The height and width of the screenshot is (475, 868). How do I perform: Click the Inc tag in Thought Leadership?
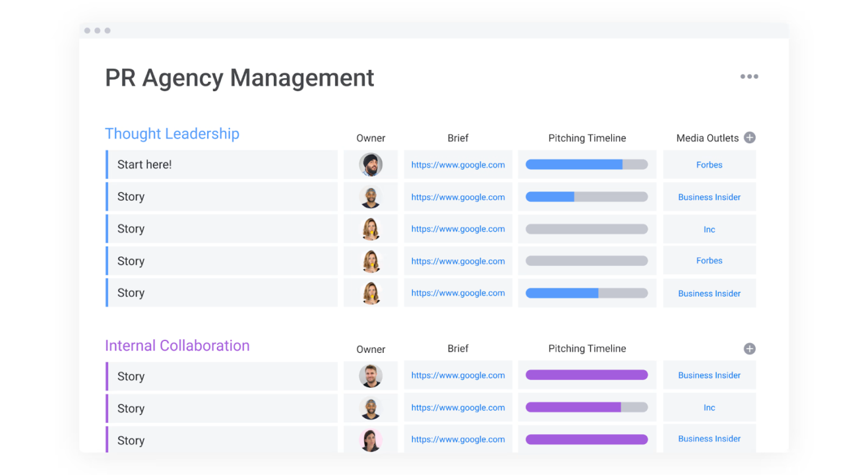coord(709,229)
